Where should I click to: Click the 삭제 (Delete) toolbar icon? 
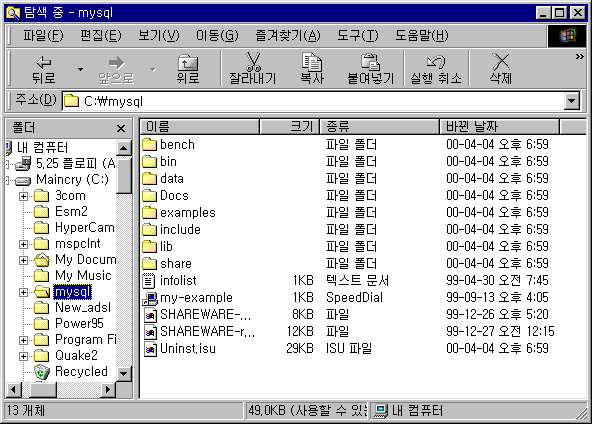tap(501, 62)
